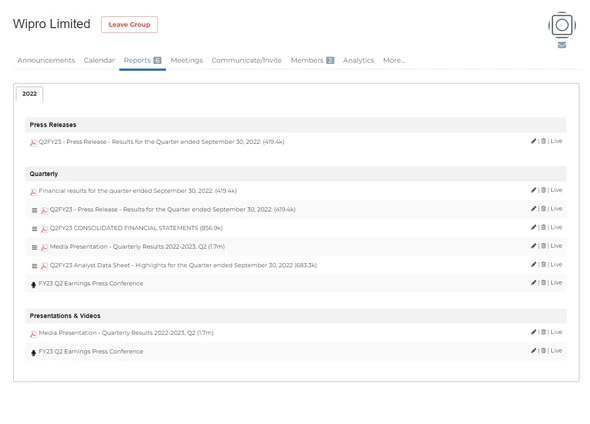Click Live status of Financial results row
Image resolution: width=590 pixels, height=424 pixels.
(556, 190)
